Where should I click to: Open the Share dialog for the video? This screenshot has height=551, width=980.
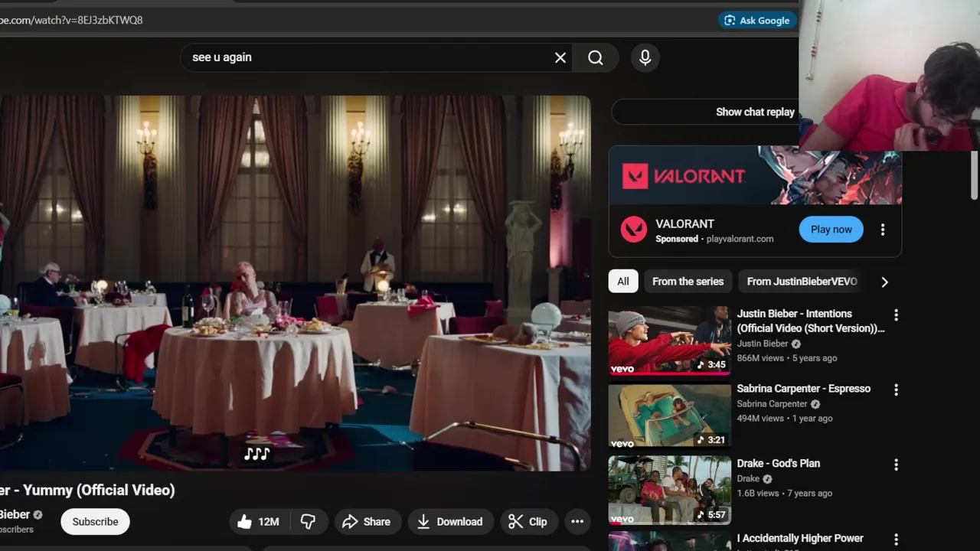tap(366, 522)
